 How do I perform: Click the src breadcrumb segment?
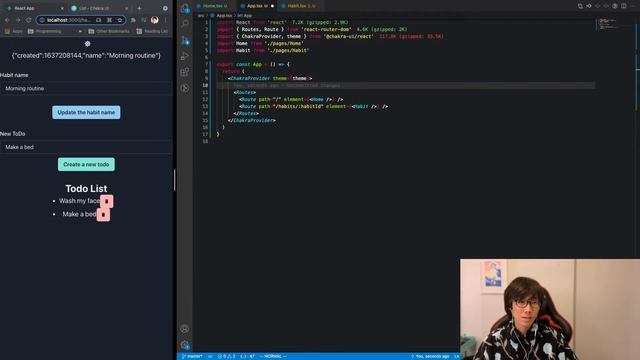(x=201, y=16)
